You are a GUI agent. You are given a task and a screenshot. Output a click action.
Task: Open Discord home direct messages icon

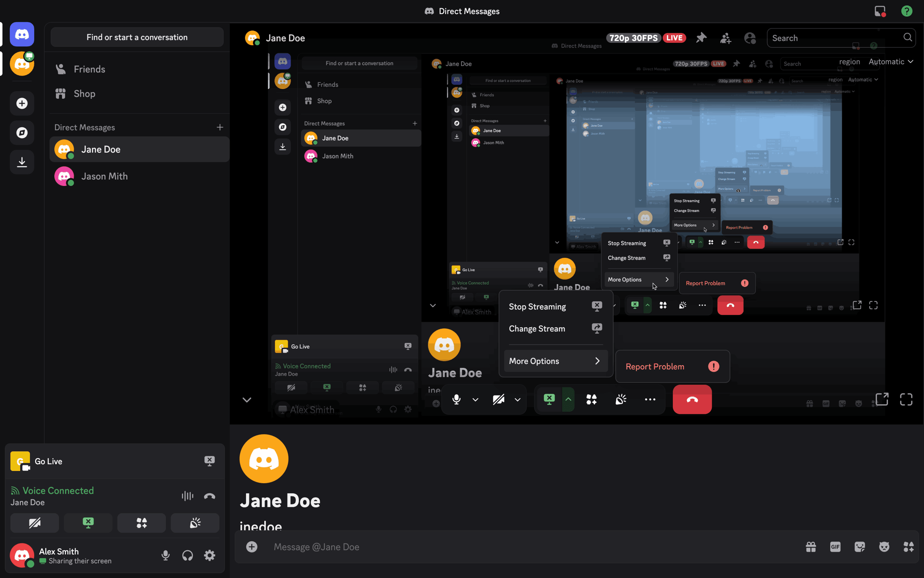click(22, 35)
